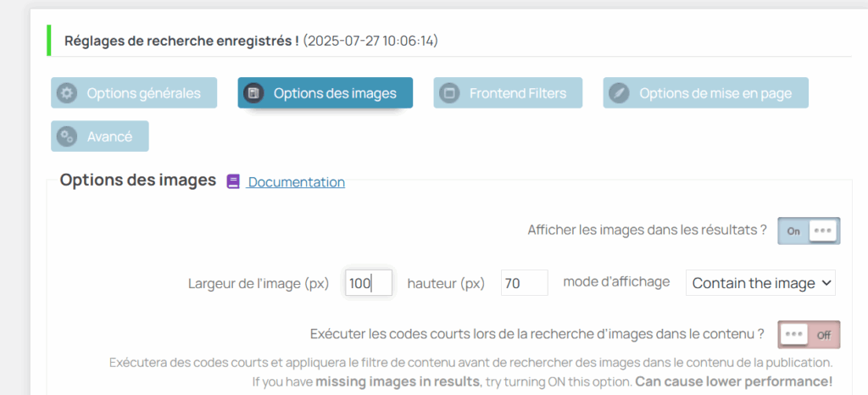This screenshot has width=868, height=395.
Task: Select the Avancé tab label
Action: [109, 136]
